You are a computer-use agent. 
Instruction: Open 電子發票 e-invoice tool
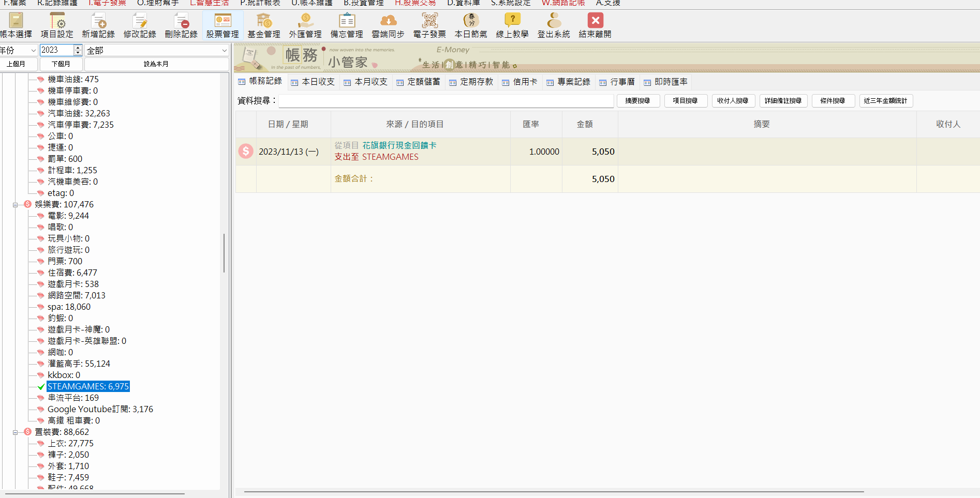pyautogui.click(x=429, y=26)
